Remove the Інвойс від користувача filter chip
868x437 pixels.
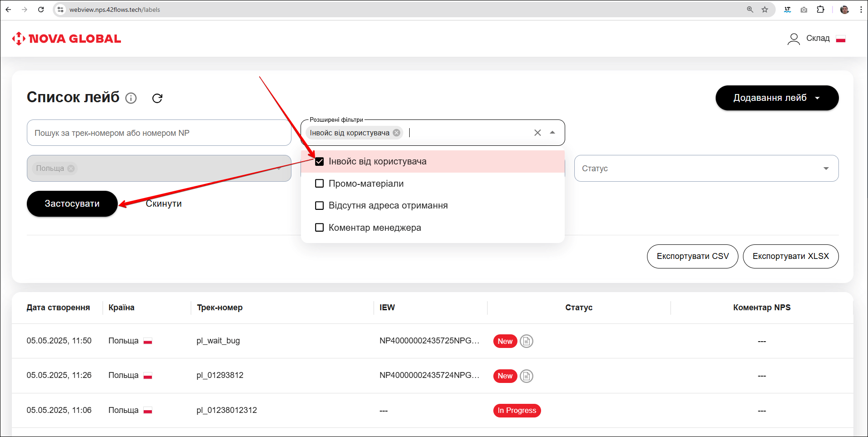pos(396,133)
